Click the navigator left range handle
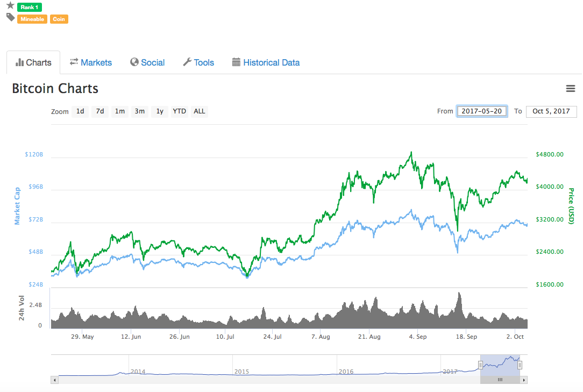This screenshot has height=392, width=583. tap(480, 365)
